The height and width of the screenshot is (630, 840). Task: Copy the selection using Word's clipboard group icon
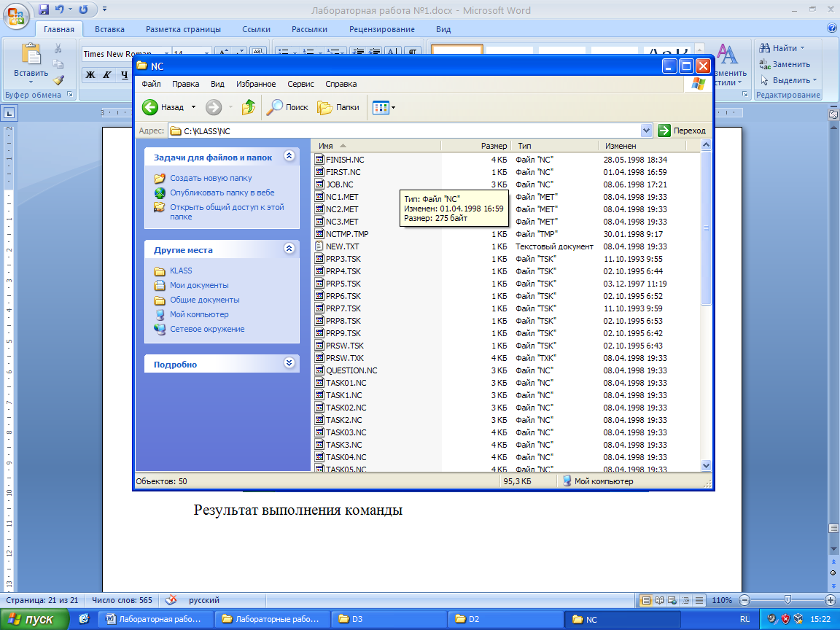coord(58,64)
